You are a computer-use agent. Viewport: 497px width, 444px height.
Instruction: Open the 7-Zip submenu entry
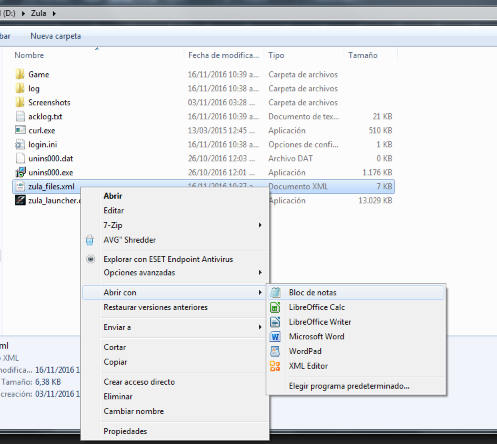[175, 225]
